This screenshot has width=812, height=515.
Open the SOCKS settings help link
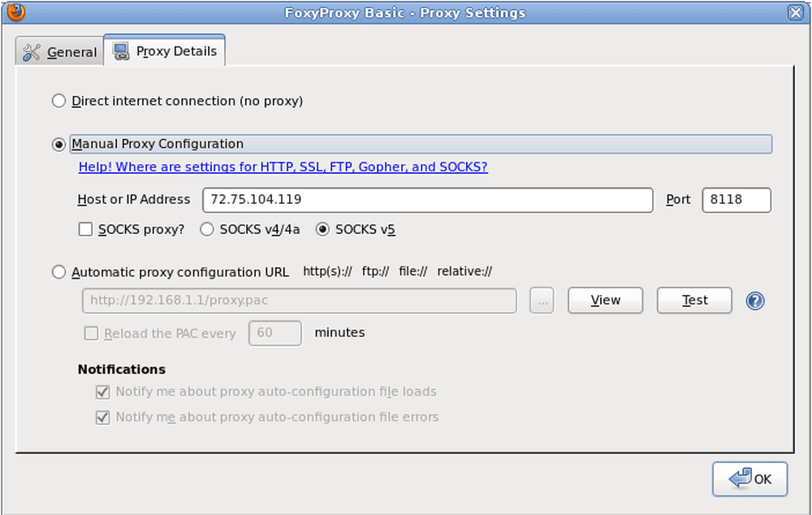[x=280, y=167]
